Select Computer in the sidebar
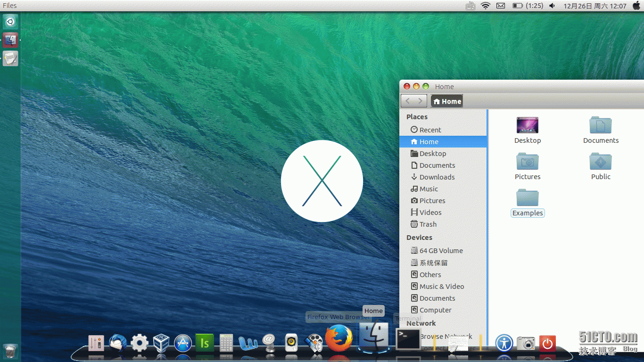 443,310
